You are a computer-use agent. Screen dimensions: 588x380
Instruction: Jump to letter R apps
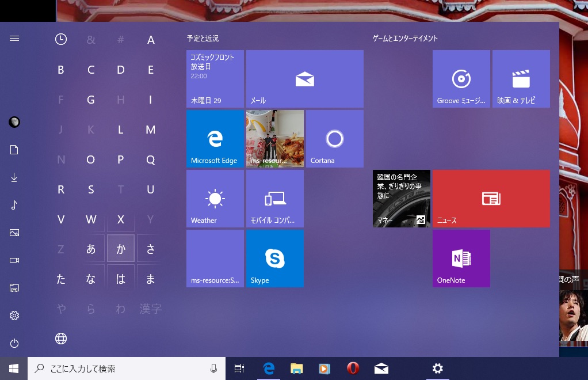[61, 189]
